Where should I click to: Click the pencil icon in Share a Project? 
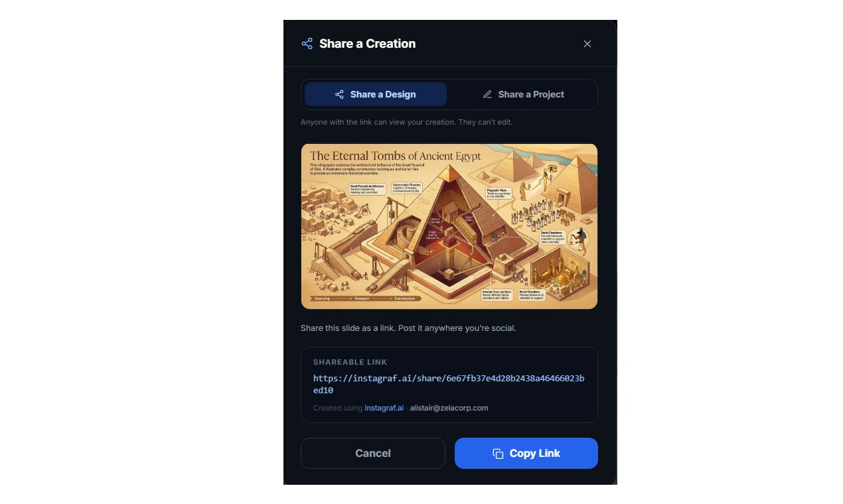(487, 94)
